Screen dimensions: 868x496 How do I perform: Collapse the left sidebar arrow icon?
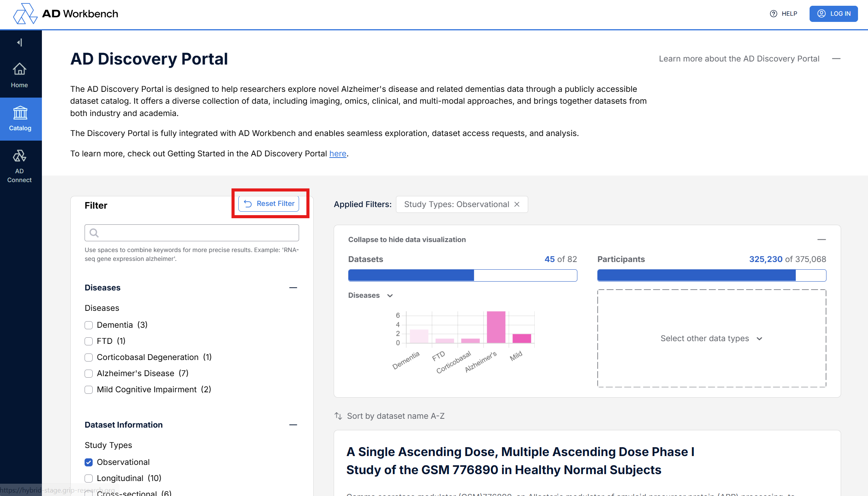click(x=20, y=42)
